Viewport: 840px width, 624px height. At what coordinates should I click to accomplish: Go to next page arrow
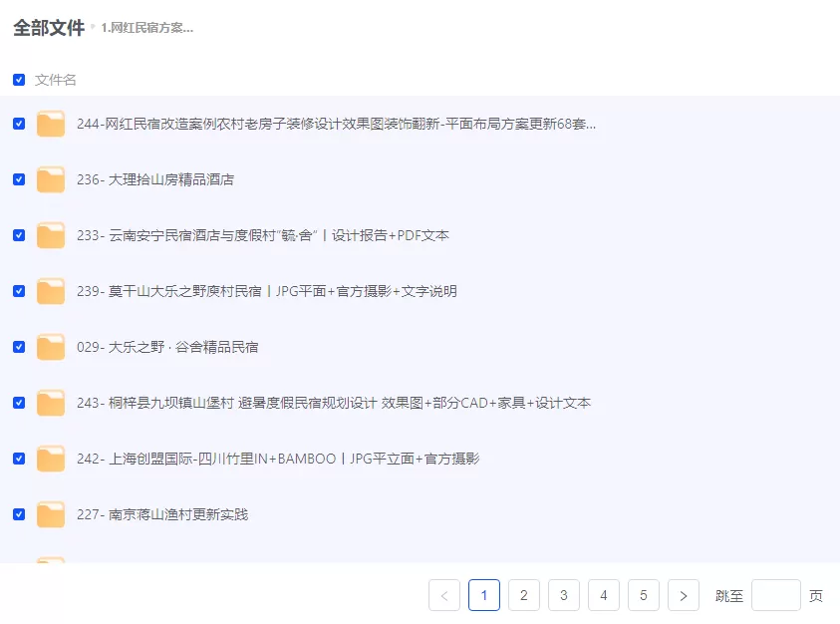pyautogui.click(x=683, y=595)
